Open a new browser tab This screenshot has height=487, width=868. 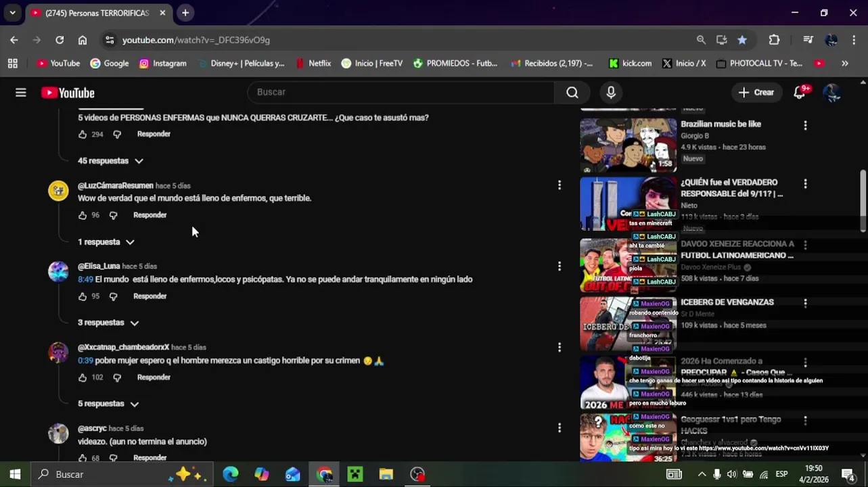tap(185, 13)
